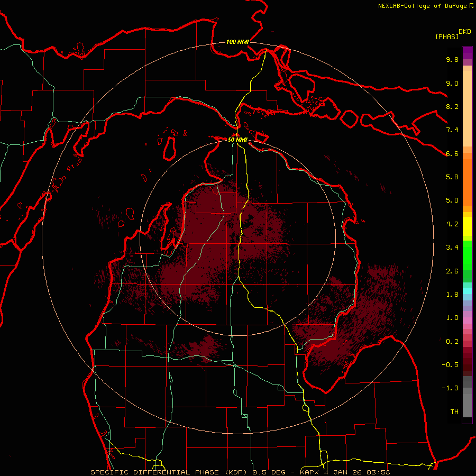
Task: Click the orange segment of the color bar
Action: [x=467, y=182]
